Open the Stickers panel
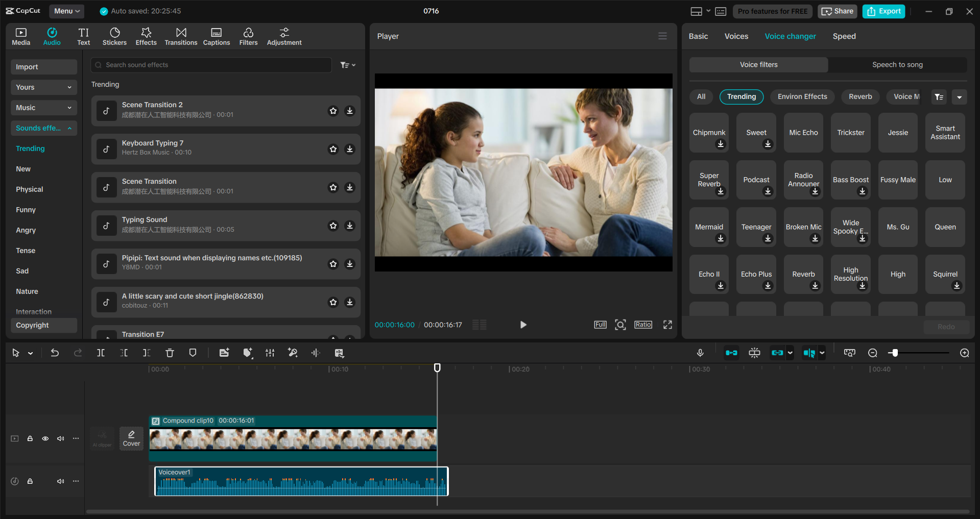Viewport: 980px width, 519px height. [114, 36]
